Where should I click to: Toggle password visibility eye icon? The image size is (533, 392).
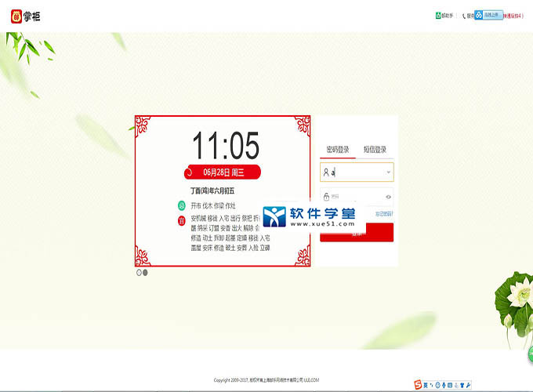coord(388,197)
